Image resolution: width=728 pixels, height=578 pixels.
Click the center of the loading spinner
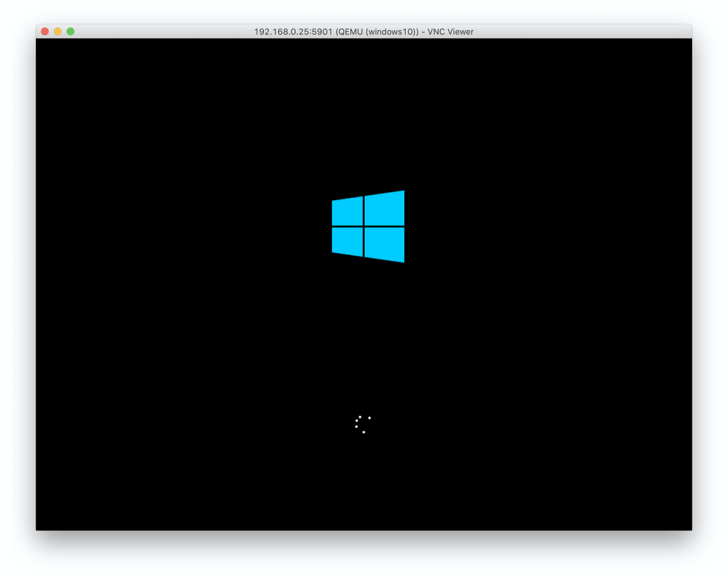click(363, 425)
